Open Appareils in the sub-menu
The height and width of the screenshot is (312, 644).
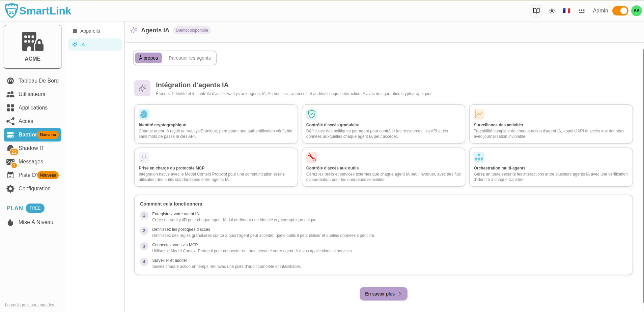coord(90,31)
